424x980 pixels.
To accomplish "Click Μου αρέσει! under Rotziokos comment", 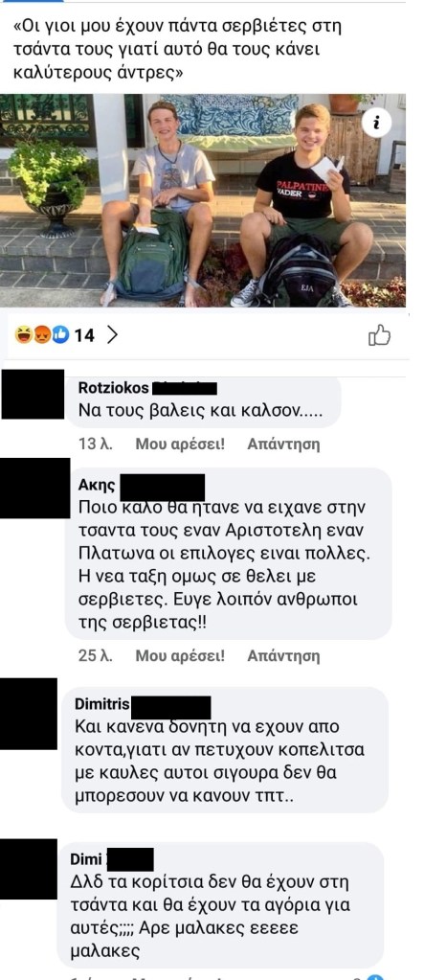I will pos(180,444).
